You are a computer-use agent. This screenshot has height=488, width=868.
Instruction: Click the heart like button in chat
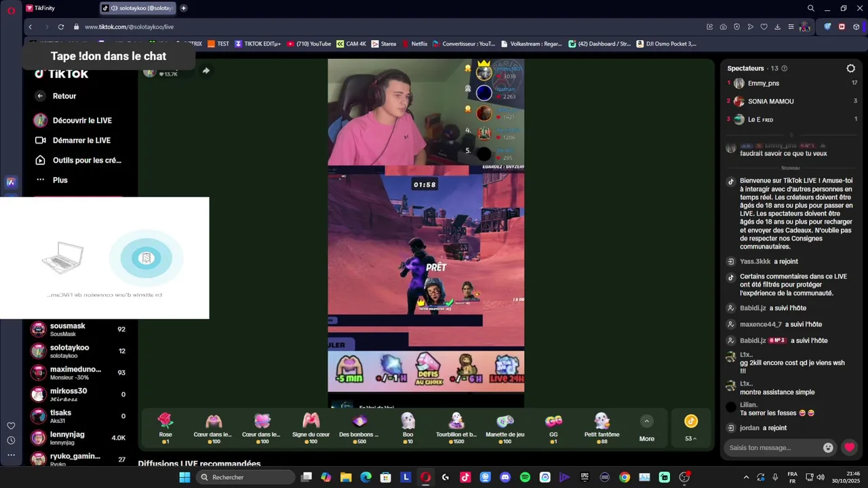849,447
